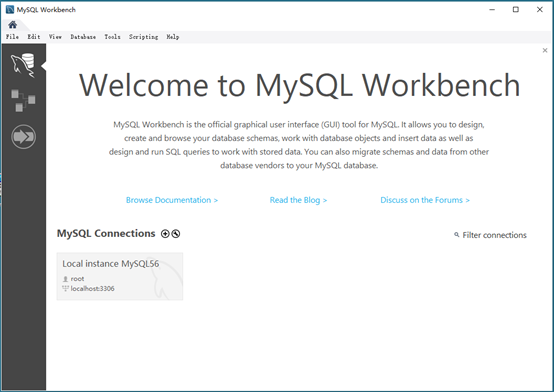
Task: Select the MySQL connections dolphin sidebar icon
Action: 23,65
